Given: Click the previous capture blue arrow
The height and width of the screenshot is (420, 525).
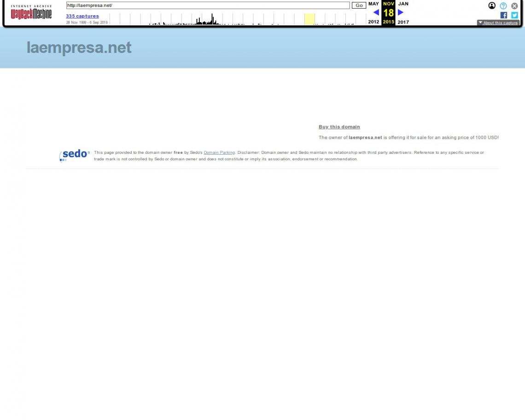Looking at the screenshot, I should [x=376, y=12].
